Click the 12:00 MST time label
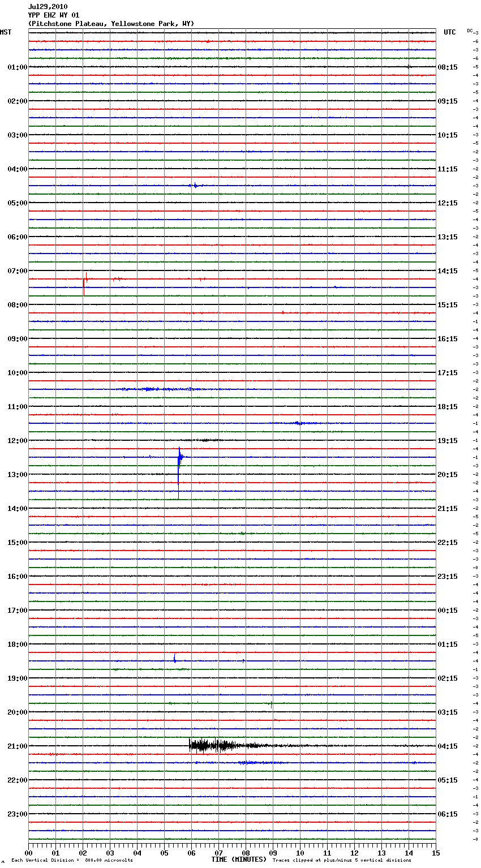The height and width of the screenshot is (868, 481). tap(18, 441)
